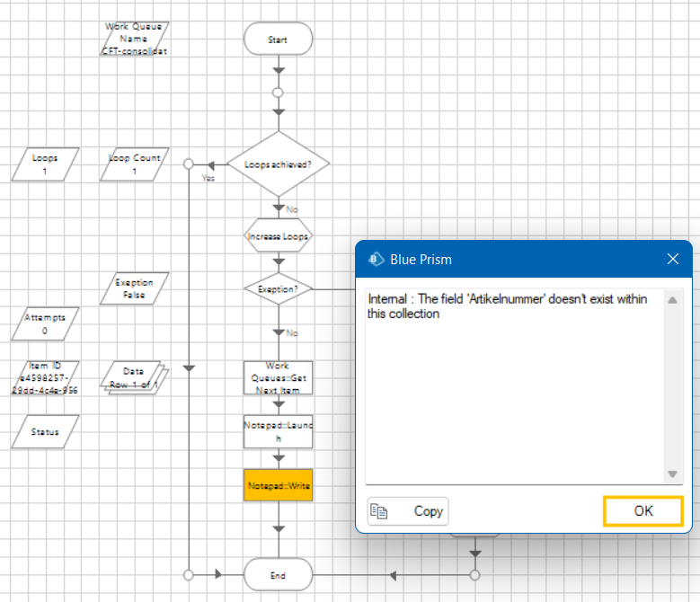Select the Status data item
700x602 pixels.
45,431
